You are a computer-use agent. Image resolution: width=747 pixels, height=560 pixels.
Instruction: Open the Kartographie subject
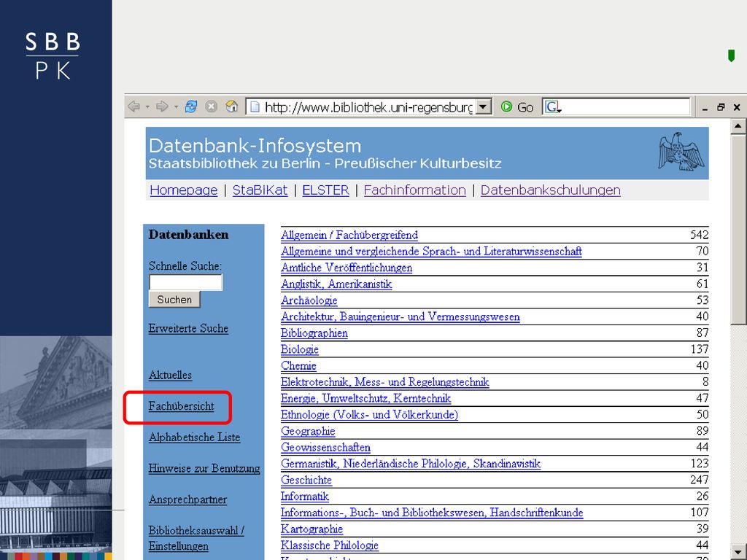click(312, 529)
